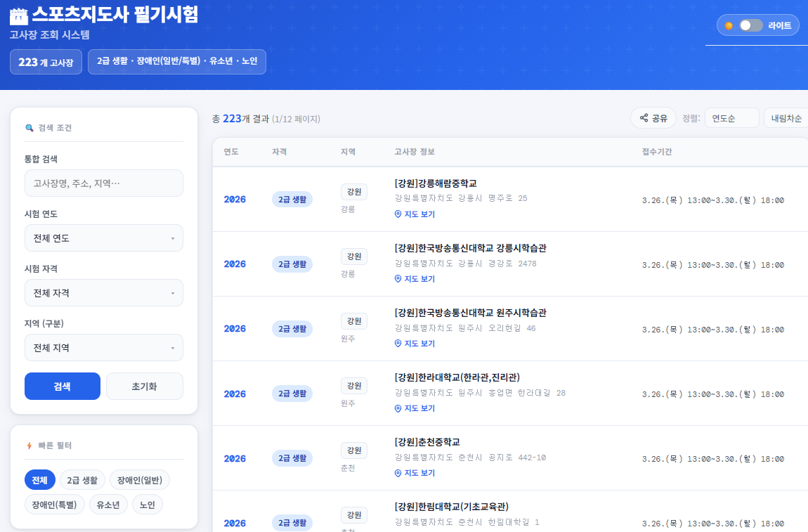Select the 전체 quick filter tab
This screenshot has height=532, width=808.
tap(39, 480)
